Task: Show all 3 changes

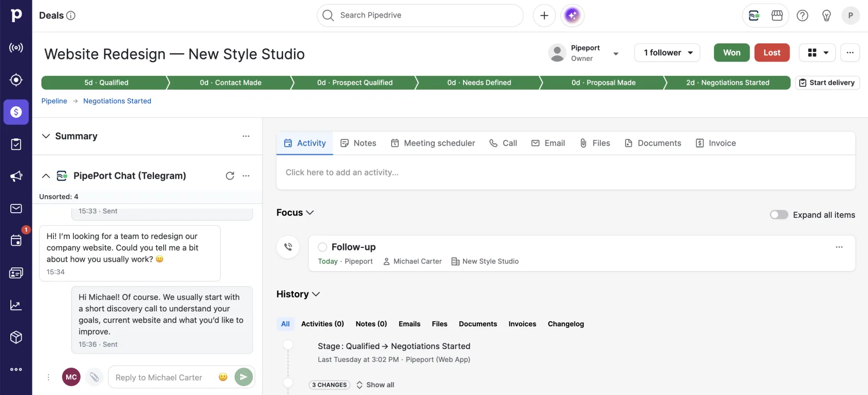Action: 375,385
